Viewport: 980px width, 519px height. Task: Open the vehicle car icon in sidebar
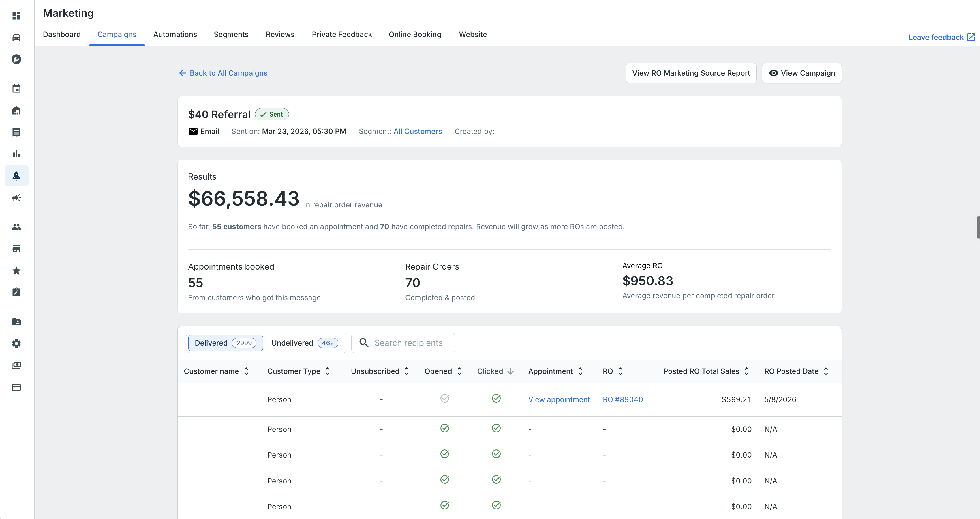pos(16,37)
